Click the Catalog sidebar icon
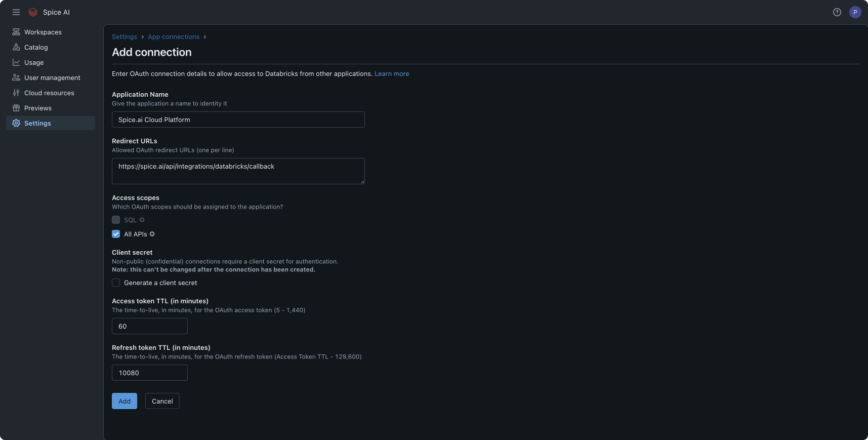The image size is (868, 440). tap(16, 47)
